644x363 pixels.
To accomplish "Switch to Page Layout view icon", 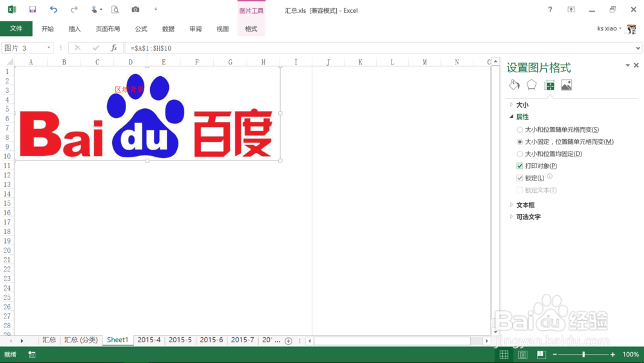I will [523, 355].
